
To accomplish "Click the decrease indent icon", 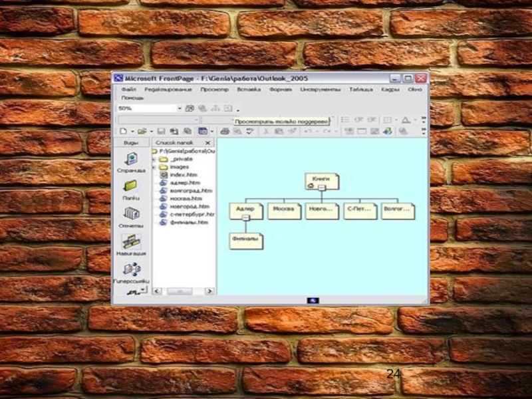I will tap(358, 120).
